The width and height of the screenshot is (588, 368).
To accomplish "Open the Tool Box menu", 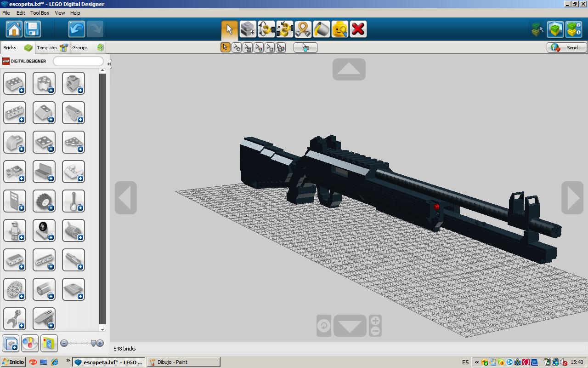I will click(x=40, y=13).
